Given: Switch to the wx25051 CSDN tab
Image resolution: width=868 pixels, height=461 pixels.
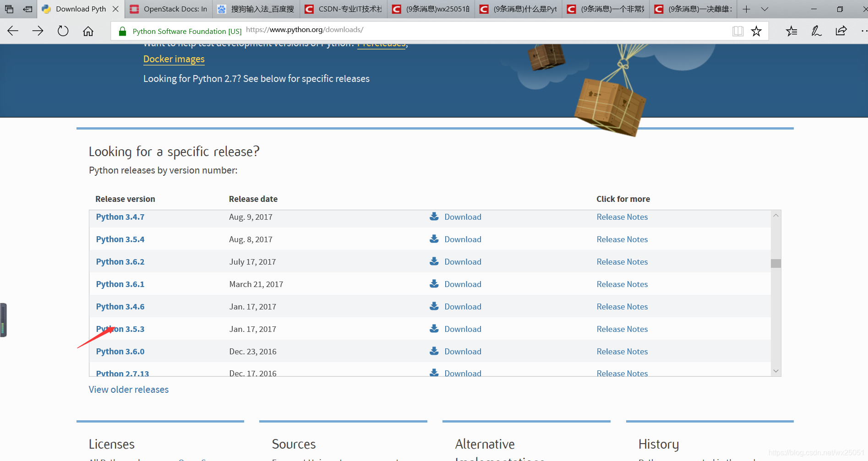Looking at the screenshot, I should [431, 9].
